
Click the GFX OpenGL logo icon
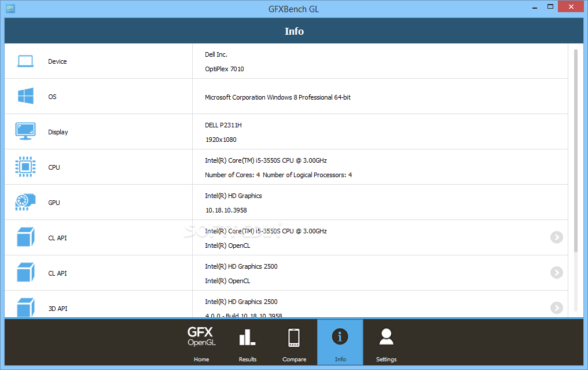(201, 336)
